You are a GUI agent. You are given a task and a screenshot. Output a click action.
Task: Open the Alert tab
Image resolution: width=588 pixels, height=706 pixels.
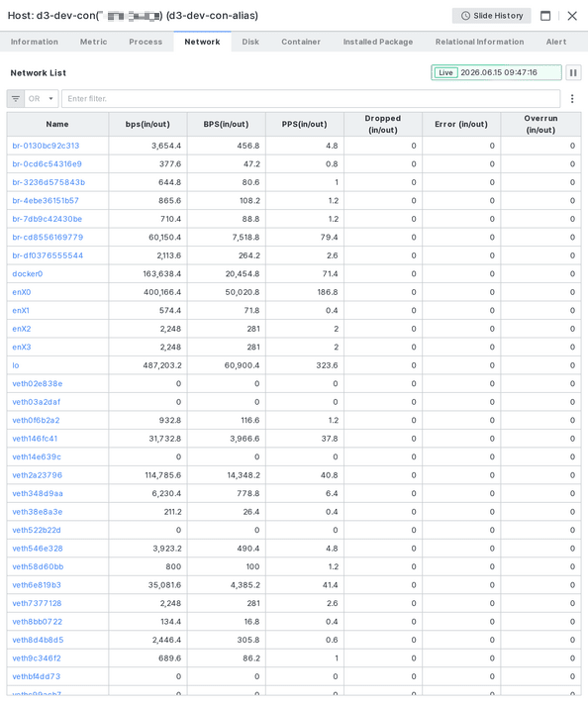tap(556, 42)
